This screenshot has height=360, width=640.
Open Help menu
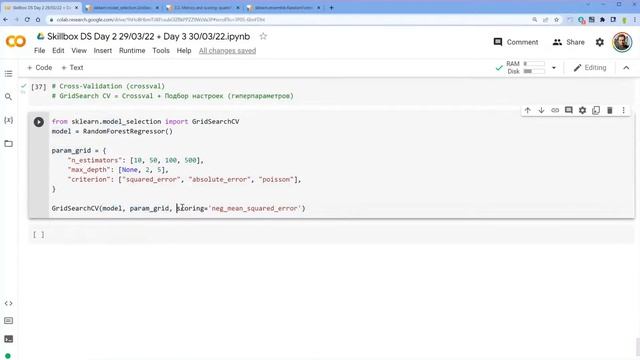(x=184, y=51)
